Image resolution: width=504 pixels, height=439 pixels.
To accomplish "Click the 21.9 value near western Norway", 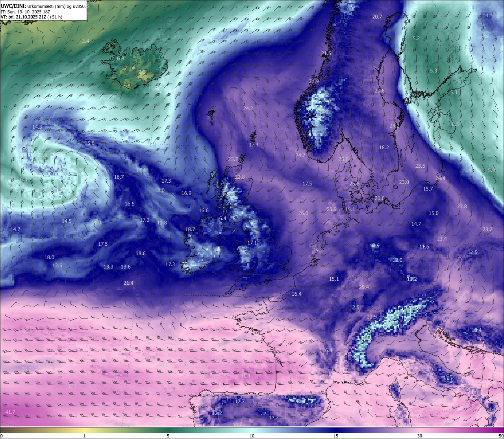I will (x=314, y=82).
